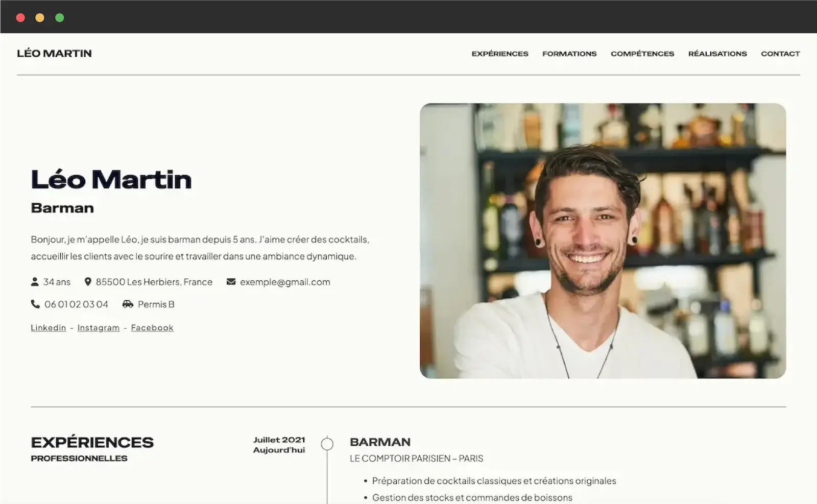Viewport: 817px width, 504px height.
Task: Navigate to Réalisations
Action: 717,54
